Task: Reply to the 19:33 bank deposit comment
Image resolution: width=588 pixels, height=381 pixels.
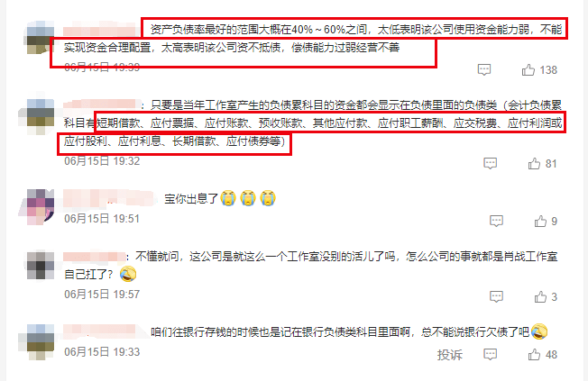Action: coord(490,354)
